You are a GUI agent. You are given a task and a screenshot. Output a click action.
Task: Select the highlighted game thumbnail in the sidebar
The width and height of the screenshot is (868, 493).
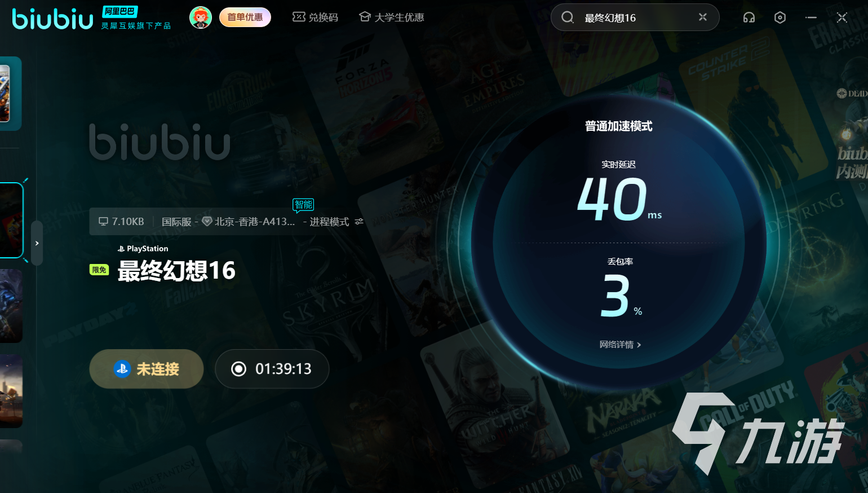pyautogui.click(x=11, y=220)
